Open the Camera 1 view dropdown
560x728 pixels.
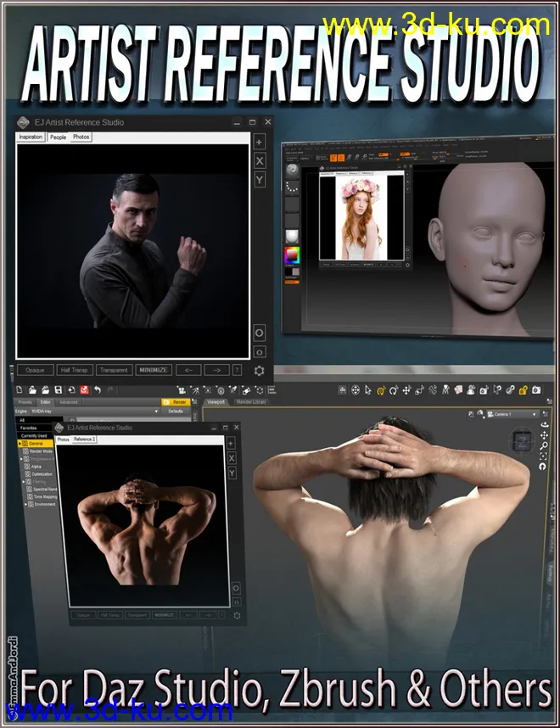[x=512, y=414]
